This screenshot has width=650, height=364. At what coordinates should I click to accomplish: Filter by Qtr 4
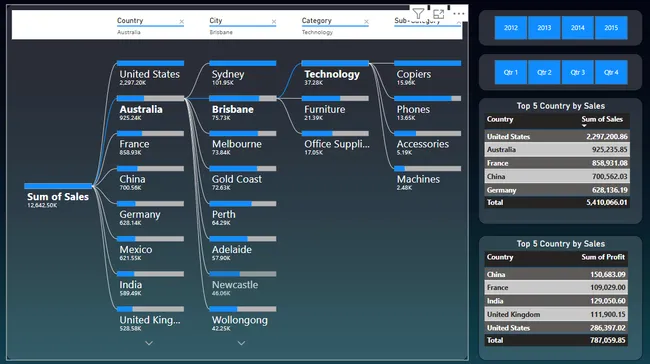[611, 72]
